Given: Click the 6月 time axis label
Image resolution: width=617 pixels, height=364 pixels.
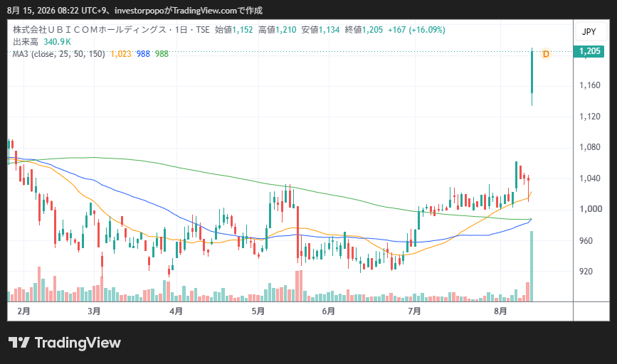Looking at the screenshot, I should tap(329, 311).
